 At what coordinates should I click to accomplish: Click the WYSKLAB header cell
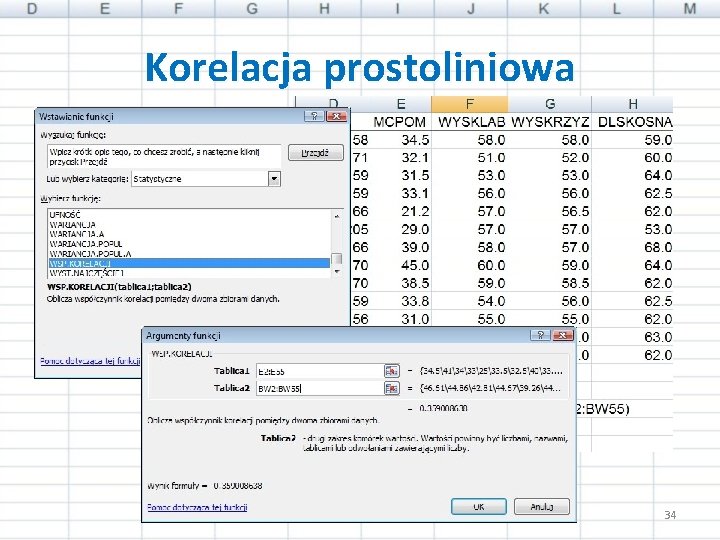tap(471, 122)
